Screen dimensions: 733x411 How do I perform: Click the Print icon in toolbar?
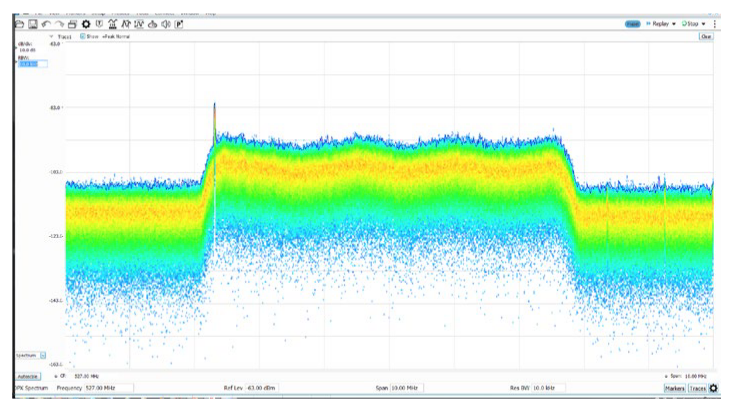coord(73,23)
